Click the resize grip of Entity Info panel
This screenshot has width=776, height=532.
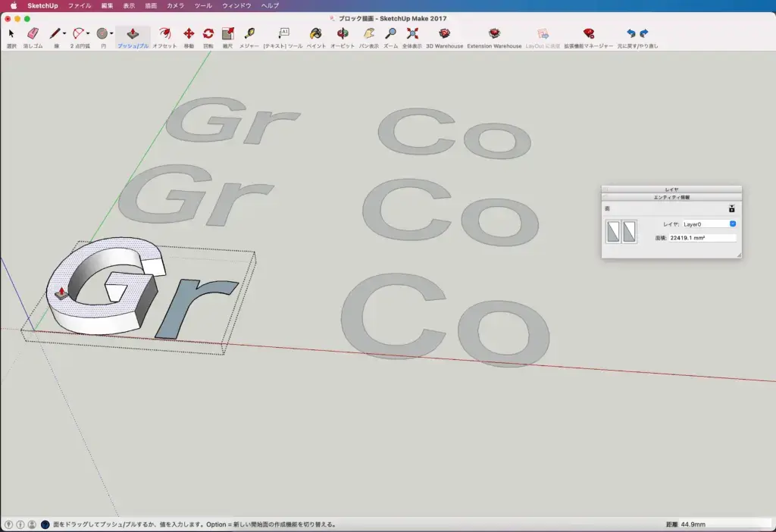point(738,255)
